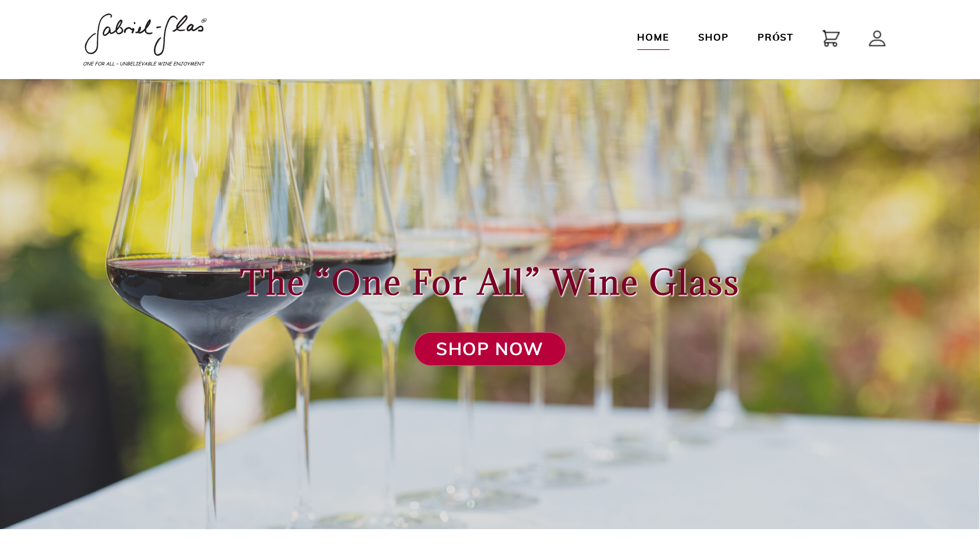The width and height of the screenshot is (980, 555).
Task: Click the red underline beneath HOME
Action: (653, 49)
